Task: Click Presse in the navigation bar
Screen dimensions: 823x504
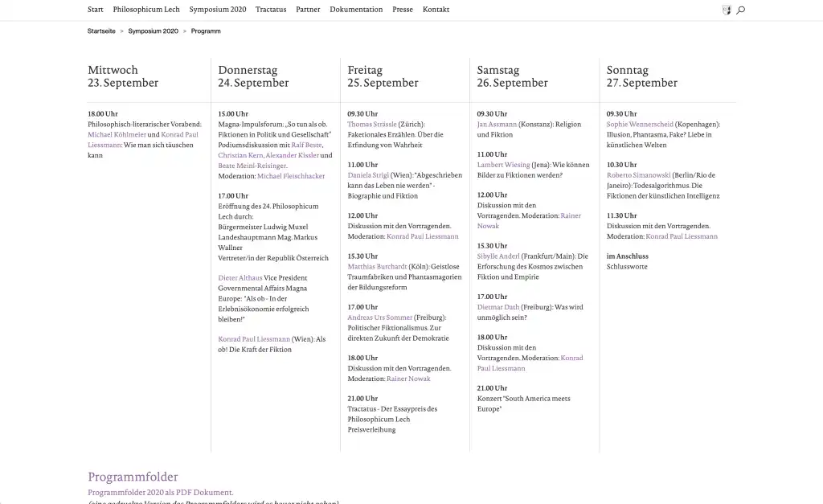Action: (403, 10)
